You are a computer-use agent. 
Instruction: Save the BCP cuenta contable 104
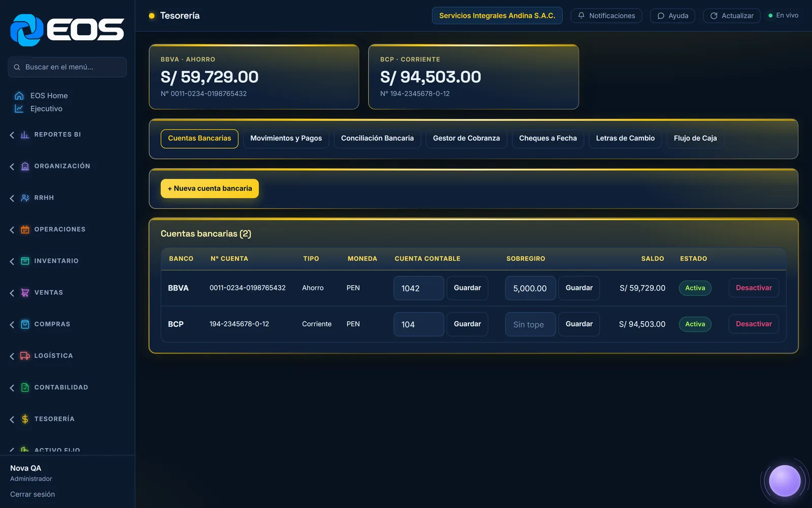(467, 324)
